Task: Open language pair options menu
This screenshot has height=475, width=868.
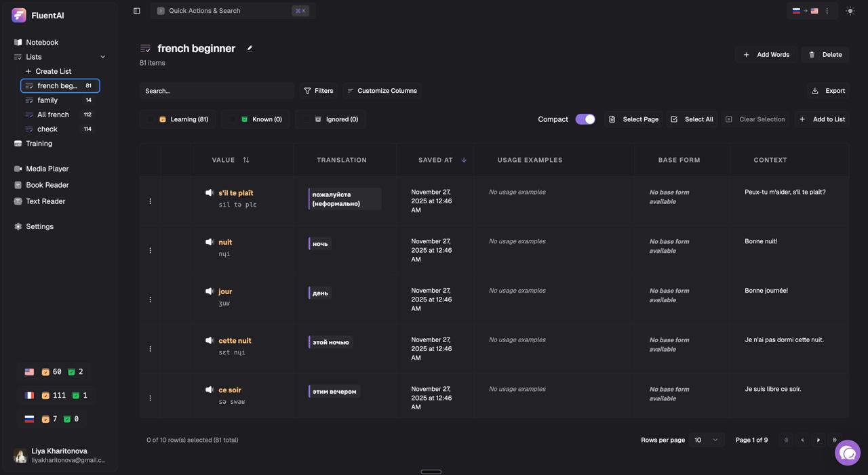Action: click(x=827, y=11)
